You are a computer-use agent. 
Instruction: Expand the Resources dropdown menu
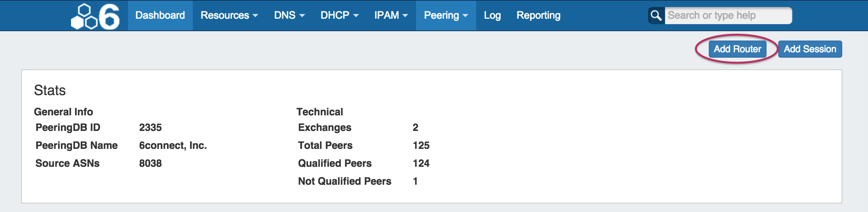point(229,16)
